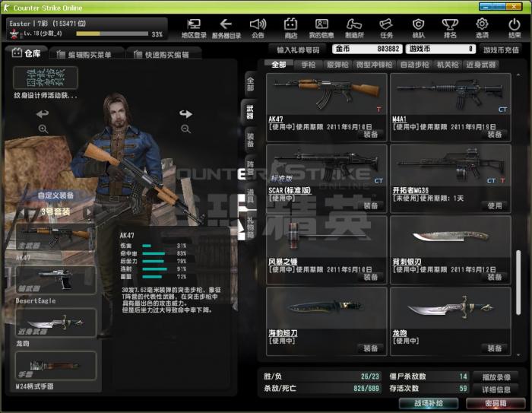The image size is (532, 413).
Task: Click the 龙吻 近身武器 loadout slot
Action: click(x=55, y=323)
